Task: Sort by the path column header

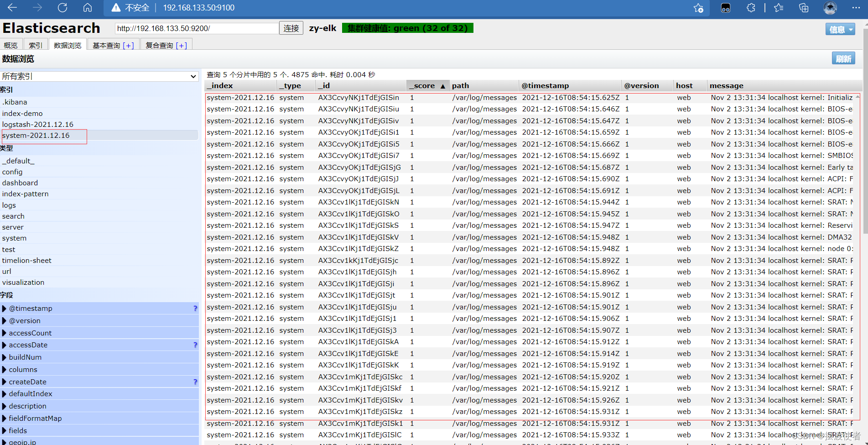Action: coord(484,85)
